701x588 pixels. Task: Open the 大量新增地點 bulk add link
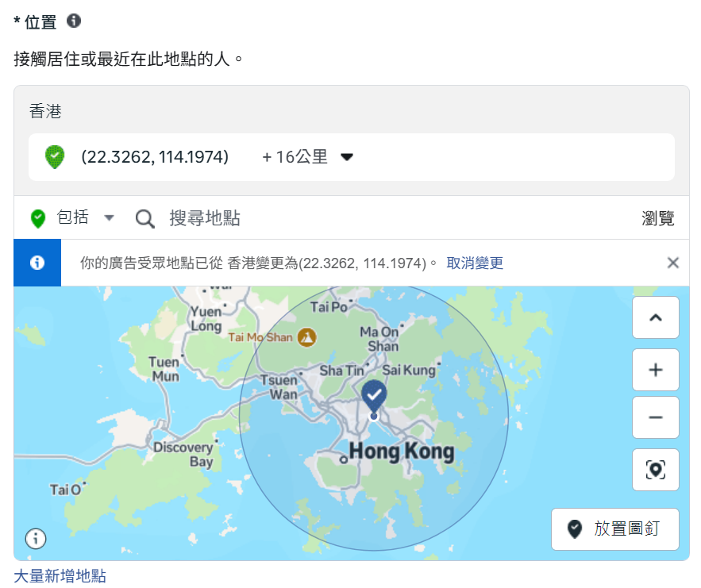pos(60,576)
